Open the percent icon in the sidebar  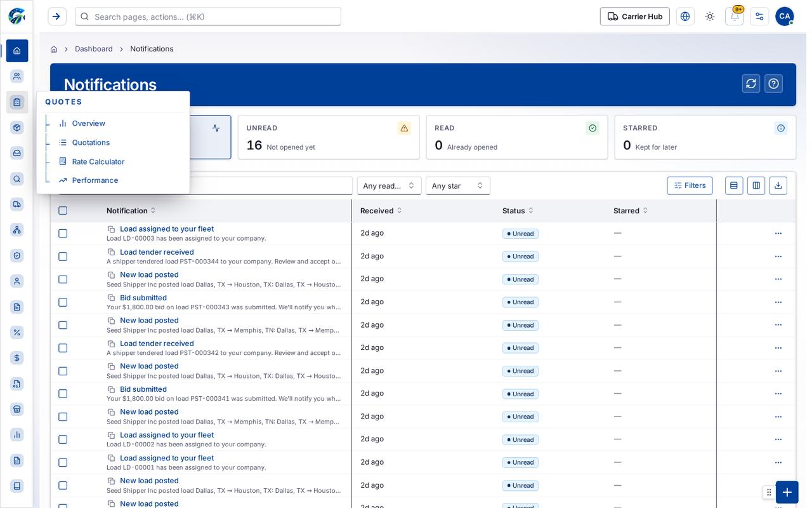[x=17, y=332]
